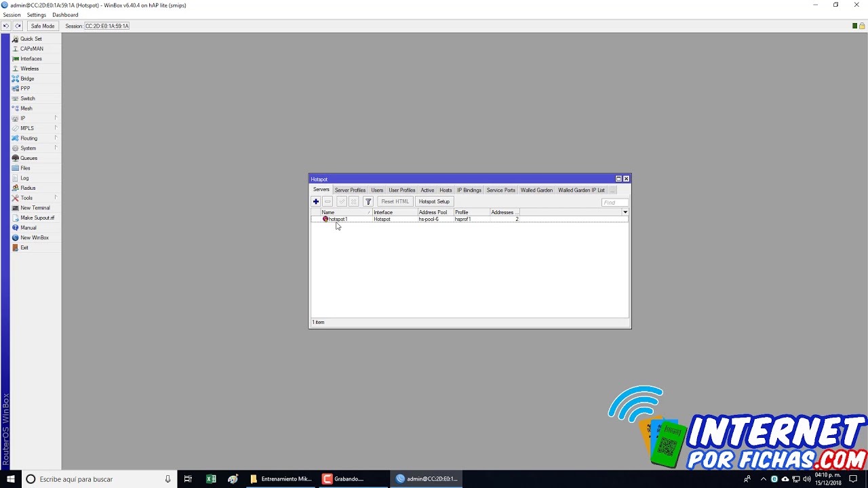The height and width of the screenshot is (488, 868).
Task: Open Log in the sidebar
Action: [24, 178]
